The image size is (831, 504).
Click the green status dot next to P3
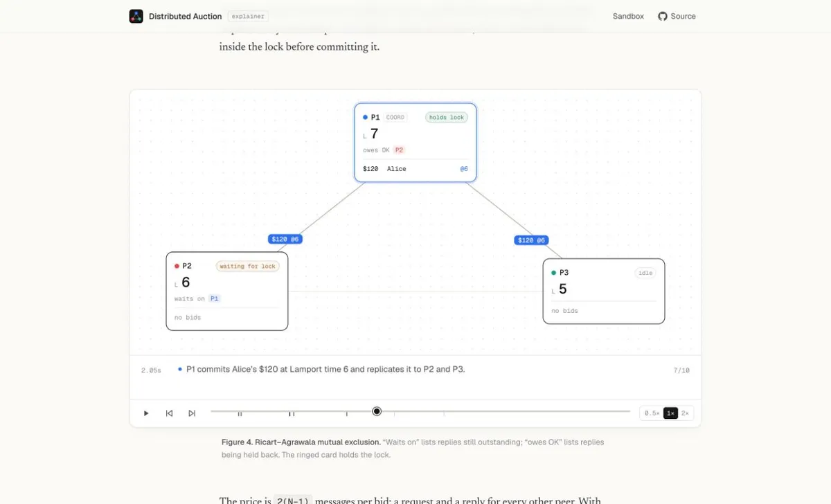[x=554, y=273]
